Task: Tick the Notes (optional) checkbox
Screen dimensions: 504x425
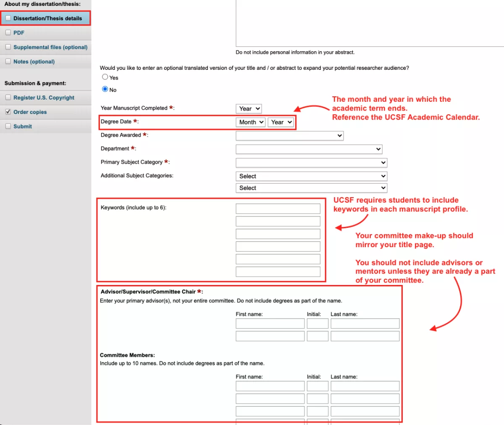Action: point(8,61)
